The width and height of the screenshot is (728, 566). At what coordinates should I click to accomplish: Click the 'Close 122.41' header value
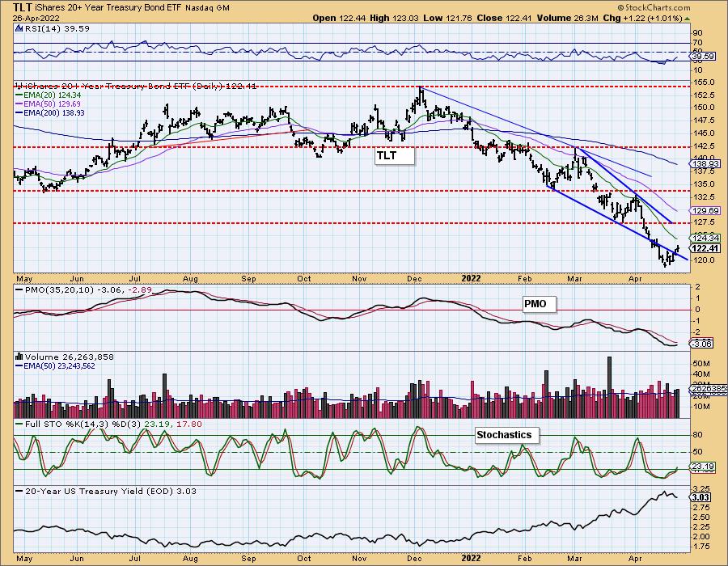pos(505,18)
